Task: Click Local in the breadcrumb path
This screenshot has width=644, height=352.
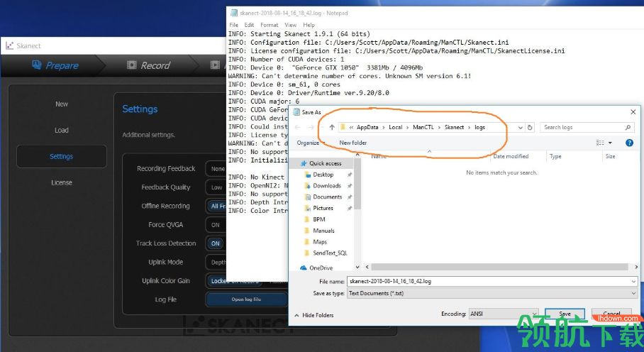Action: point(396,127)
